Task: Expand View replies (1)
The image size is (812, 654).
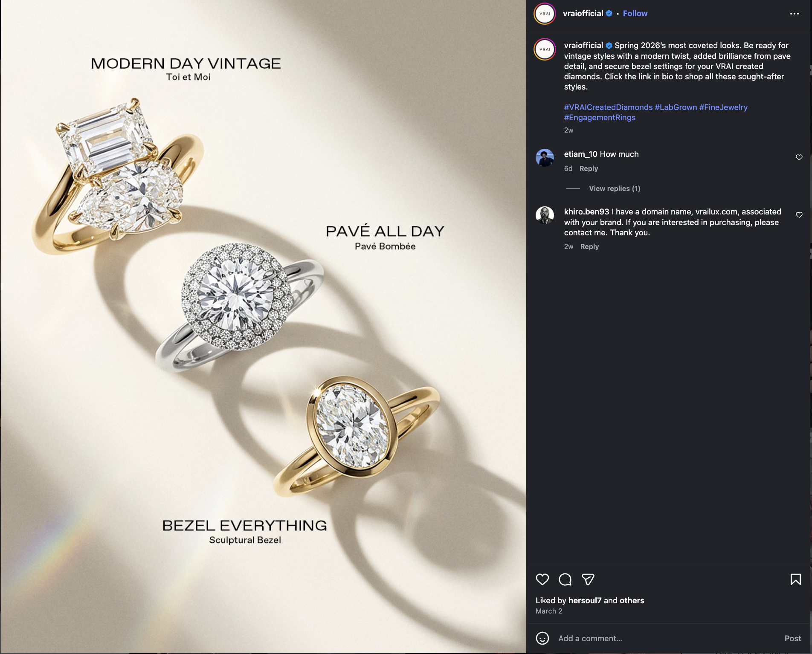Action: tap(615, 188)
